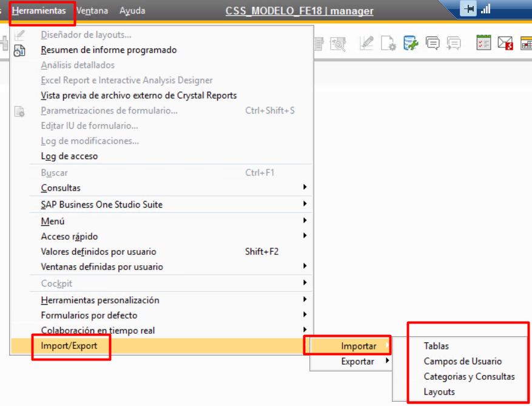Choose Campos de Usuario import option
This screenshot has height=406, width=532.
(x=462, y=361)
